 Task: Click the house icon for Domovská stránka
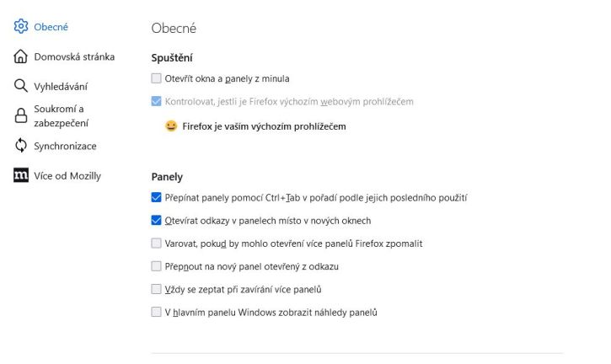(21, 56)
